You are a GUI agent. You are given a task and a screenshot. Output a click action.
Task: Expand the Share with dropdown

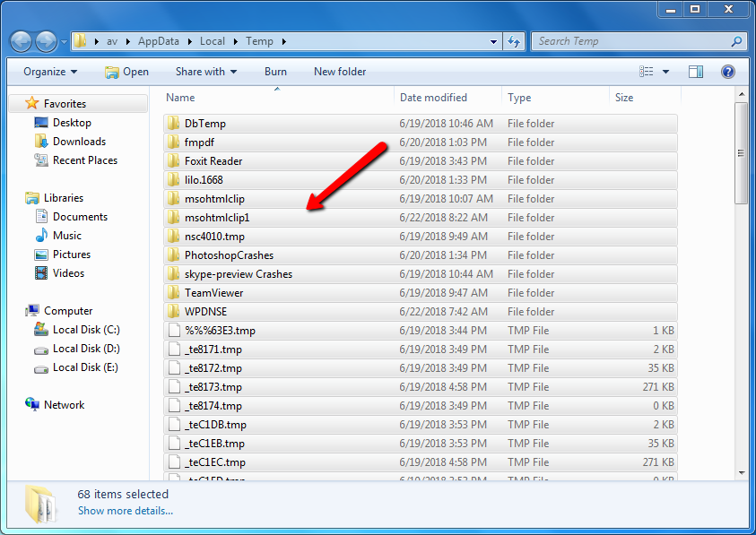[206, 72]
